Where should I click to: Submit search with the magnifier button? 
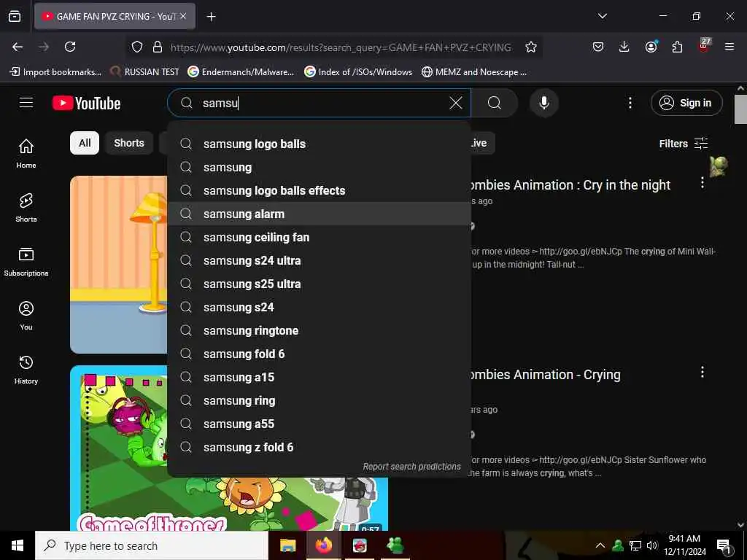[x=495, y=103]
